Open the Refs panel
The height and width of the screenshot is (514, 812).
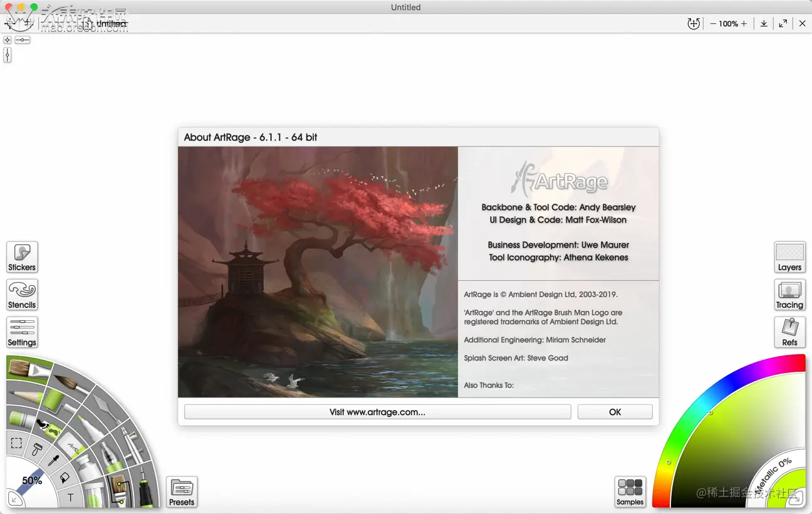tap(789, 333)
